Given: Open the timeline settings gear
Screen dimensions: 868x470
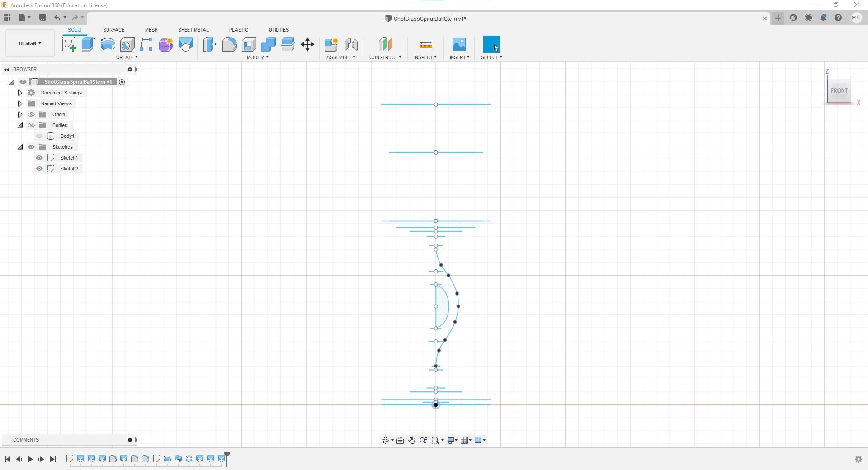Looking at the screenshot, I should (x=858, y=459).
